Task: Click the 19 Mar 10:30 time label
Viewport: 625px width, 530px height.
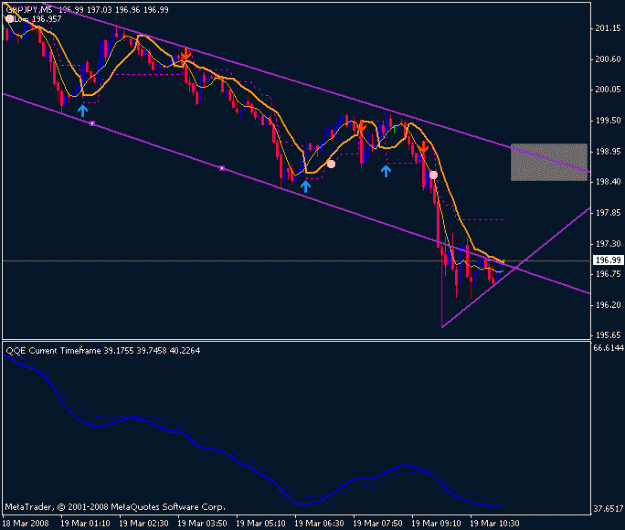Action: tap(495, 523)
